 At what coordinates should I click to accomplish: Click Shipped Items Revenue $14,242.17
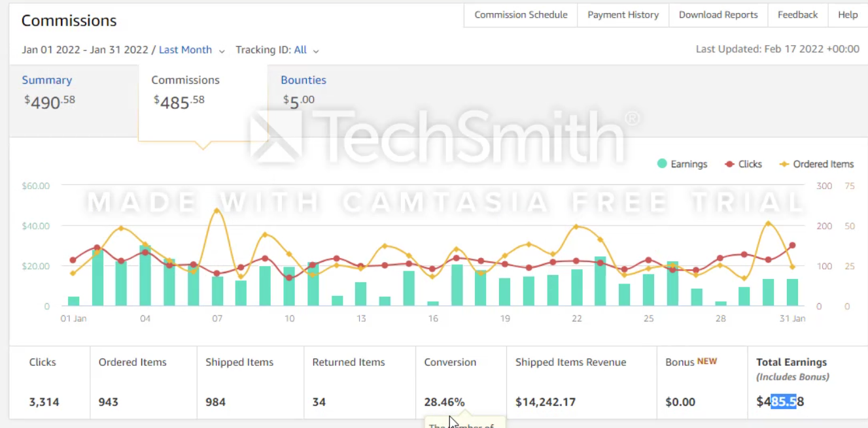(546, 402)
